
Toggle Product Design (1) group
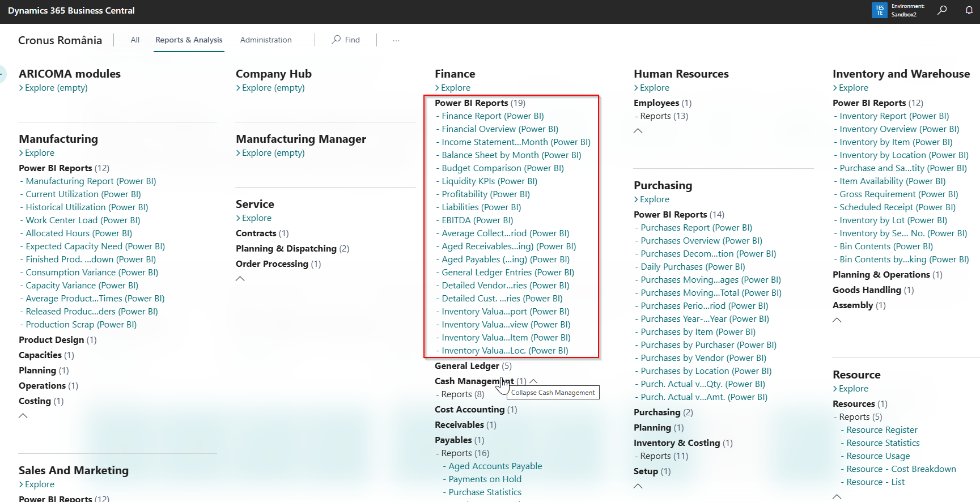[x=58, y=340]
